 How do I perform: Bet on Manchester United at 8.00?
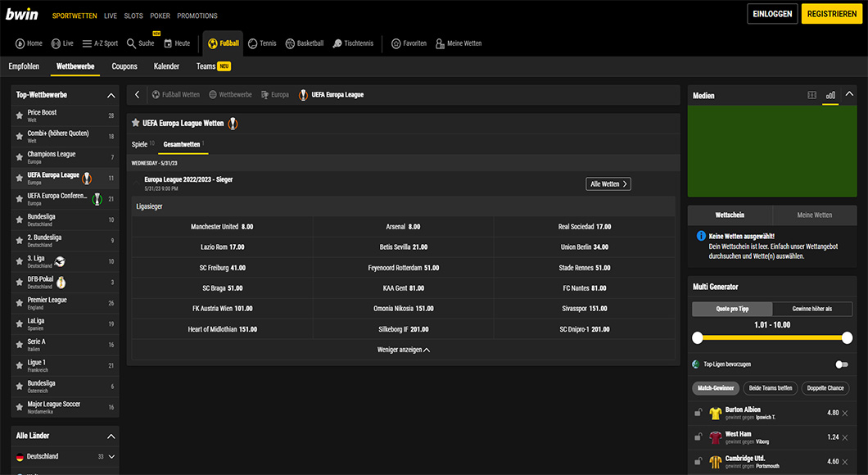222,226
